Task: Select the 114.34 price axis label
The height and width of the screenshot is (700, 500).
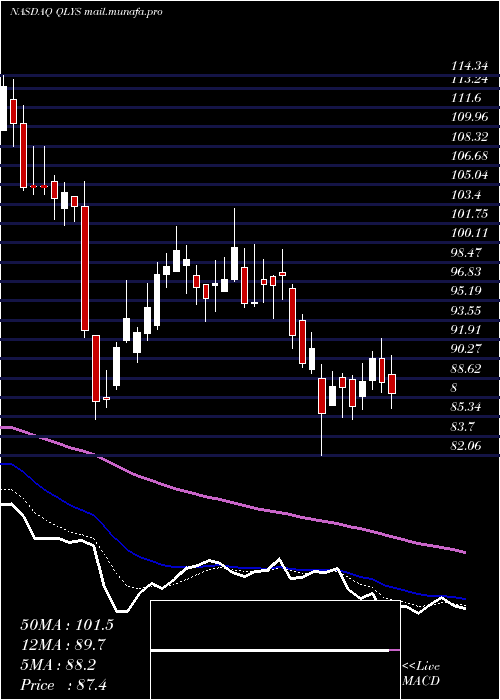Action: (x=469, y=67)
